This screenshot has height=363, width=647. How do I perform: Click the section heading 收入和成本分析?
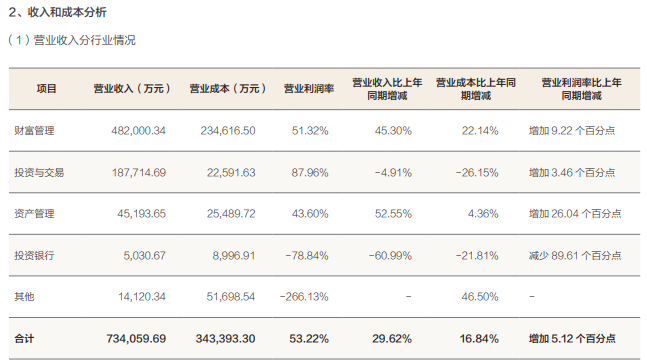[67, 12]
